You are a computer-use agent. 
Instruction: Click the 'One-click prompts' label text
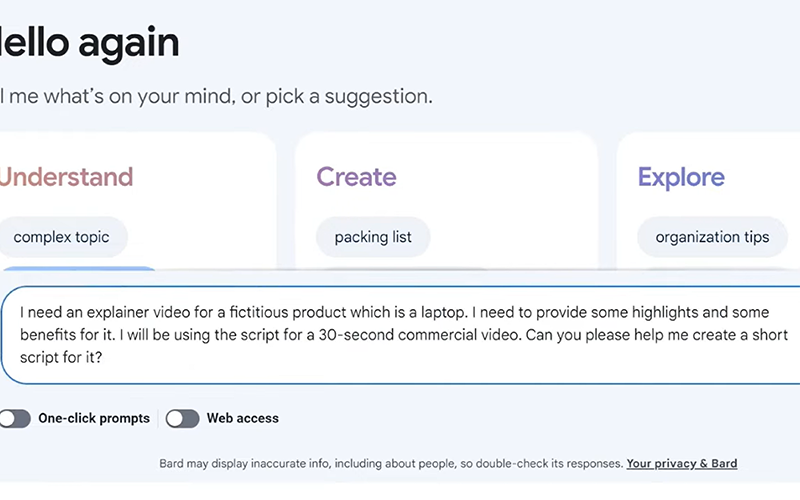click(94, 419)
